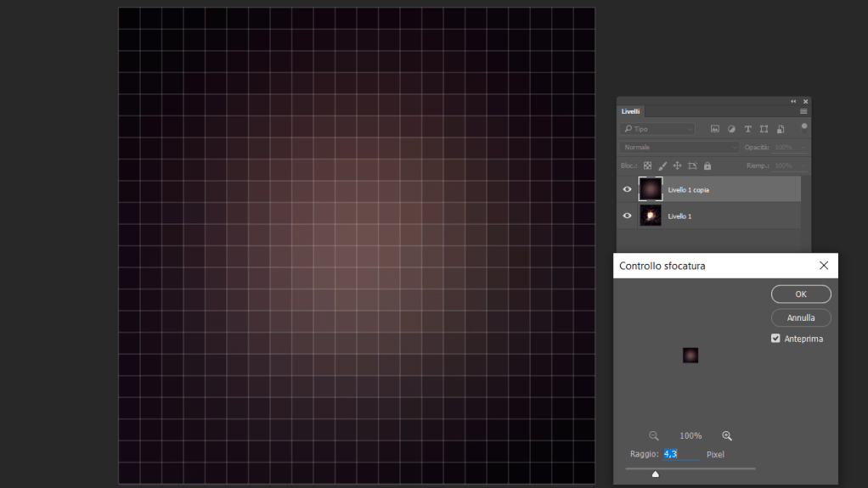Open the Normale blend mode dropdown

coord(678,148)
